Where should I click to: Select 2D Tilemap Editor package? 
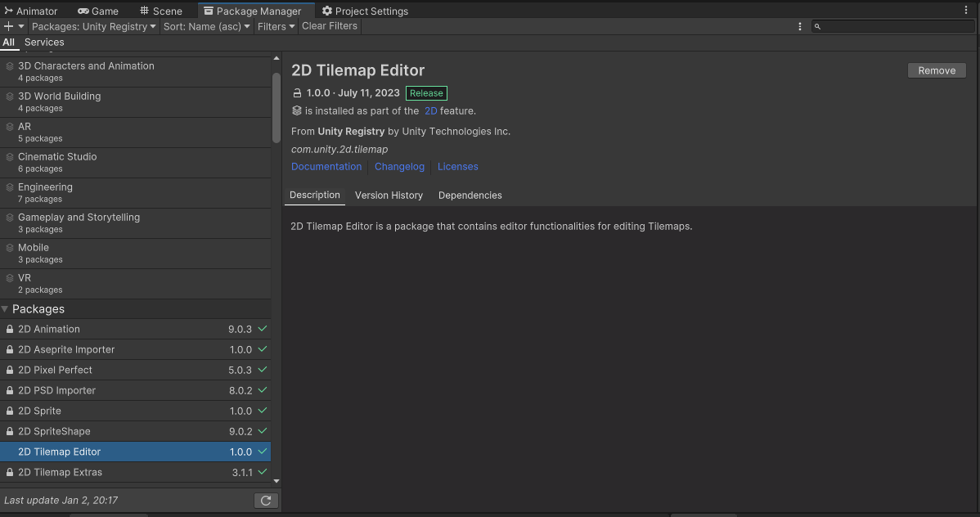[136, 452]
